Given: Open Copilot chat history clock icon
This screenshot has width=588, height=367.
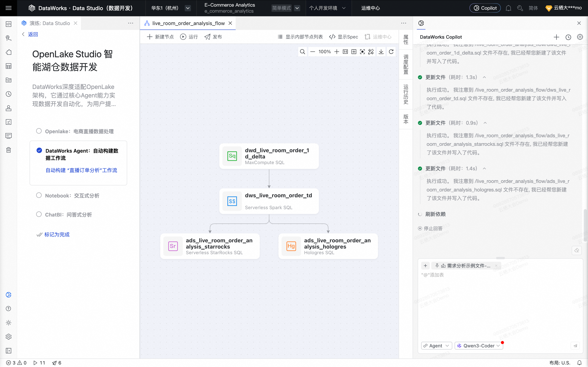Looking at the screenshot, I should (x=568, y=37).
